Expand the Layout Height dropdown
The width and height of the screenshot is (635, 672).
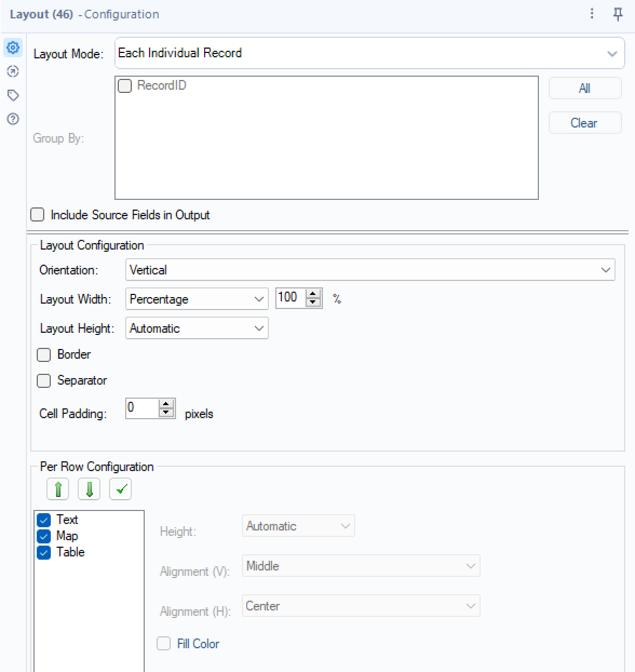(258, 328)
